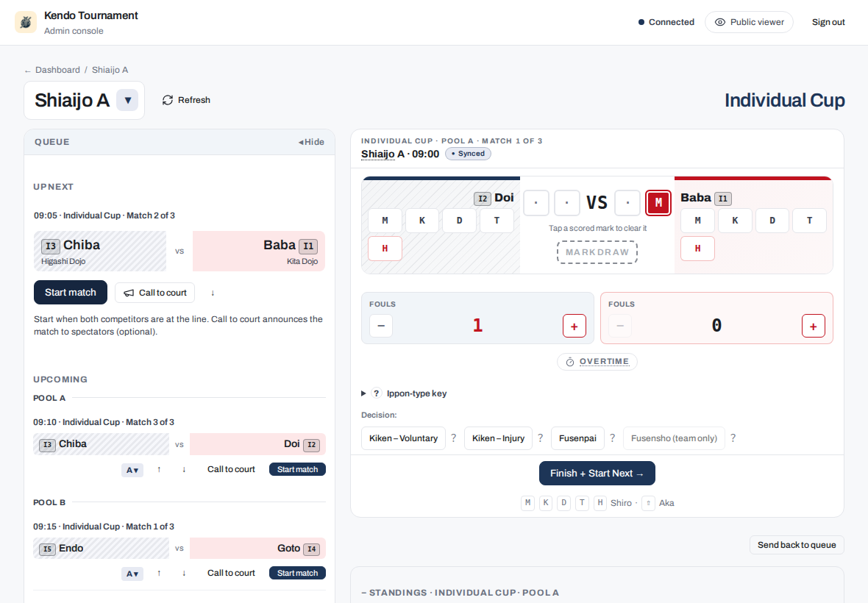Click shortcut key H hint
Screen dimensions: 868x603
(x=600, y=503)
